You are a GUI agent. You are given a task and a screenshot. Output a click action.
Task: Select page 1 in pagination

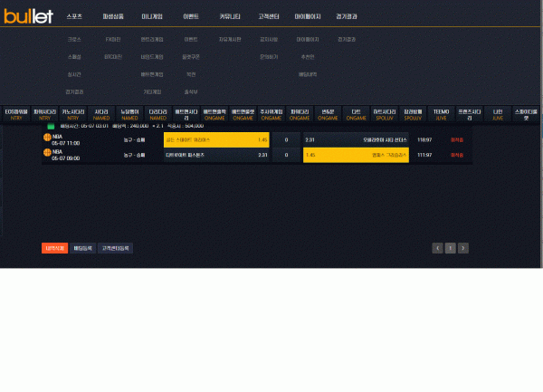point(450,248)
